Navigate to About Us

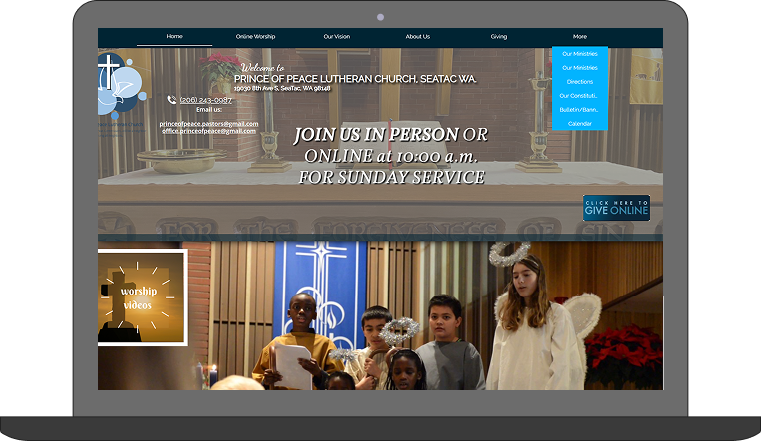coord(417,37)
